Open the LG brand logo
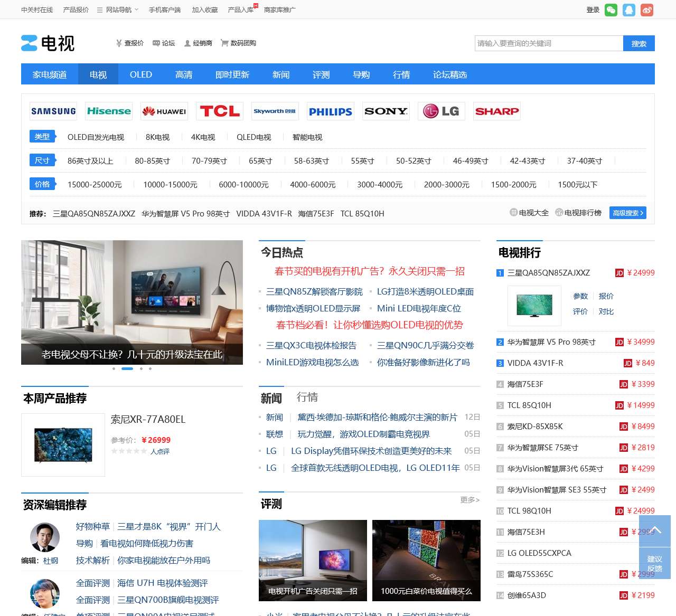 point(442,111)
